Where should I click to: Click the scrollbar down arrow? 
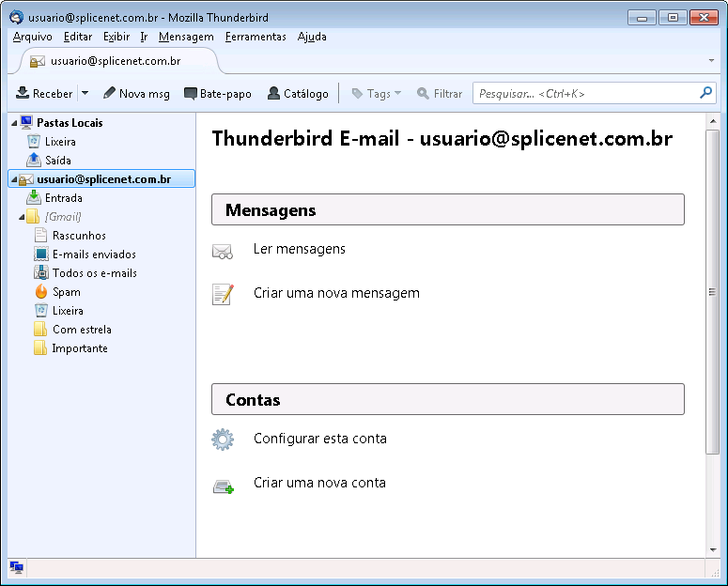pyautogui.click(x=713, y=550)
